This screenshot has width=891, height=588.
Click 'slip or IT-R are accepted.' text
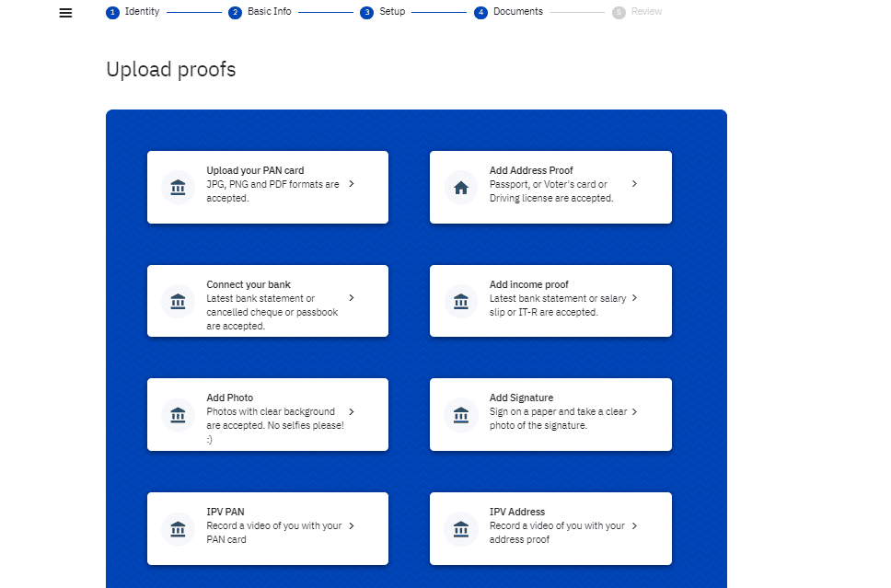[544, 313]
